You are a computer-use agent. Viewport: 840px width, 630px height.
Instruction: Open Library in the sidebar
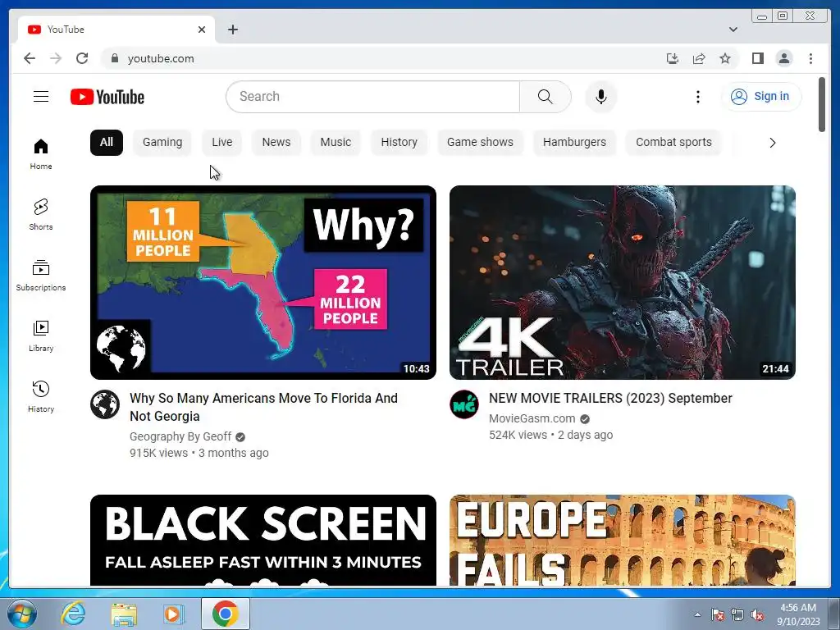click(x=41, y=336)
